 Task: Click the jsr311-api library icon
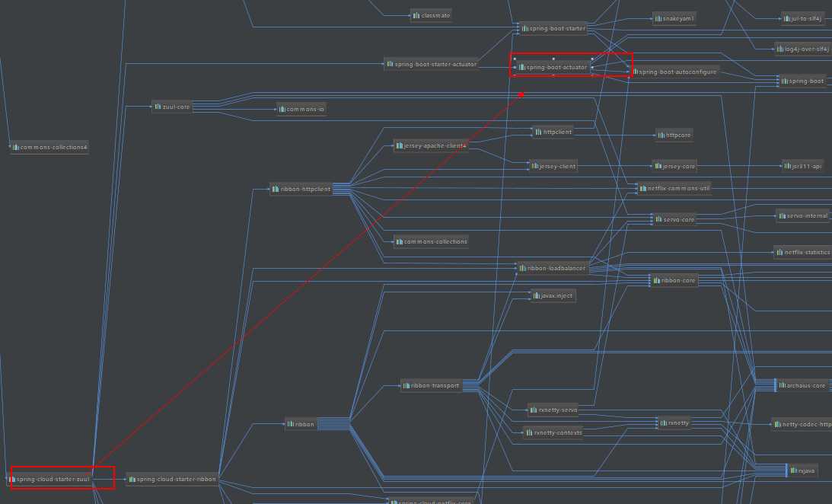[787, 166]
